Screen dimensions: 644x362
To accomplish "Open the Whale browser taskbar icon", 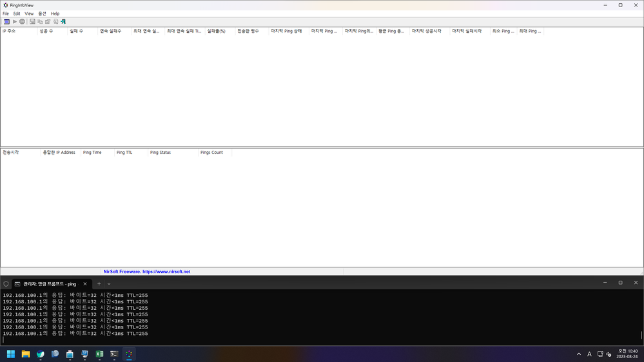I will [x=40, y=354].
